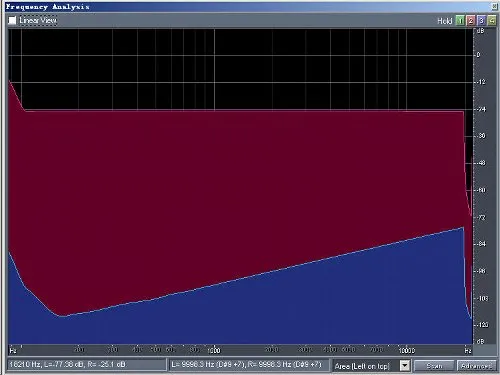Click the red Hold 2 button
The width and height of the screenshot is (500, 375).
coord(471,21)
